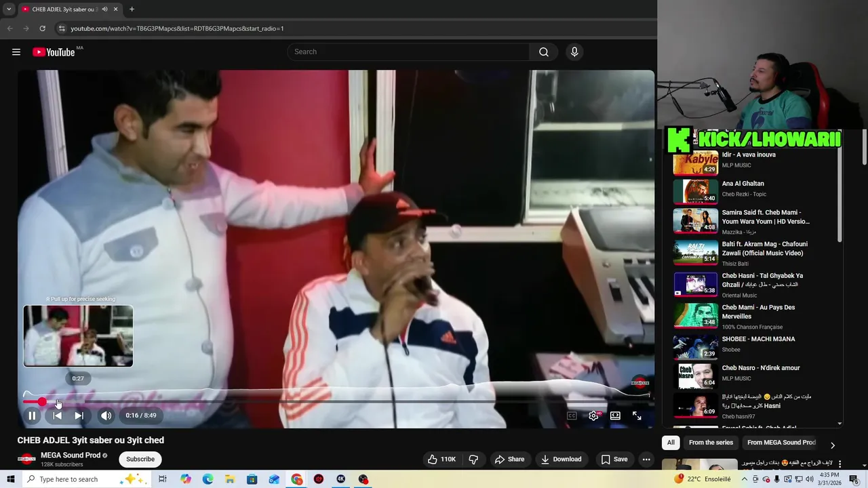Select the From MEGA Sound Prod chip
868x488 pixels.
[x=781, y=443]
